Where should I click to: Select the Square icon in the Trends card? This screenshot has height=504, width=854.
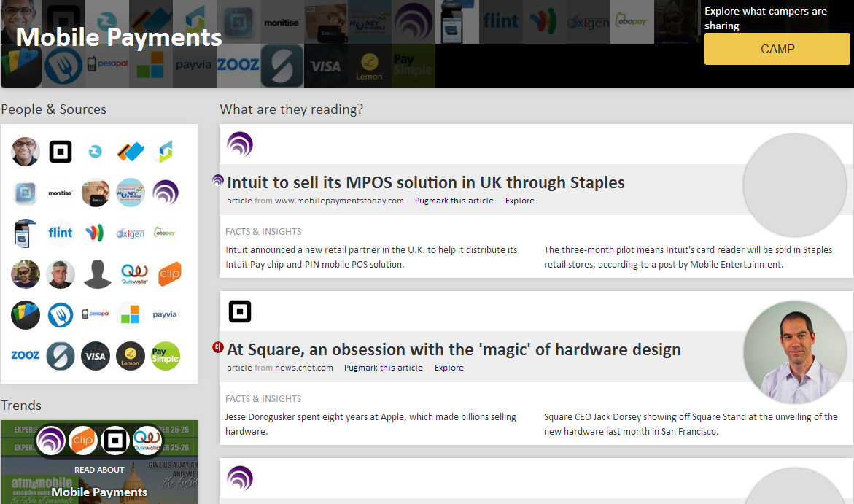click(x=115, y=441)
